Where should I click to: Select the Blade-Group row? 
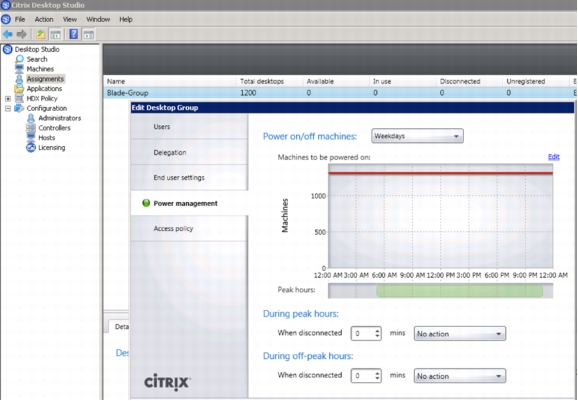[x=340, y=93]
